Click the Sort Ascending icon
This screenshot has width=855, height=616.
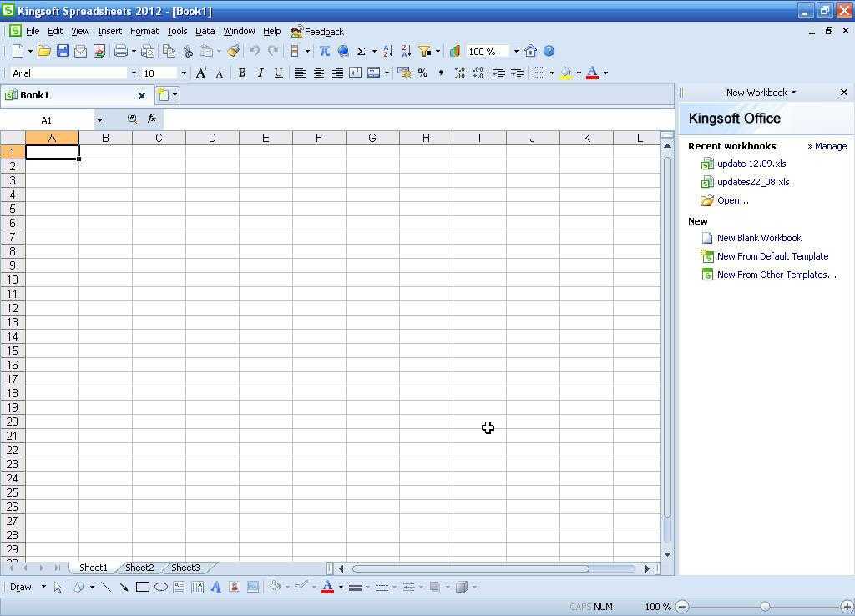pyautogui.click(x=388, y=51)
